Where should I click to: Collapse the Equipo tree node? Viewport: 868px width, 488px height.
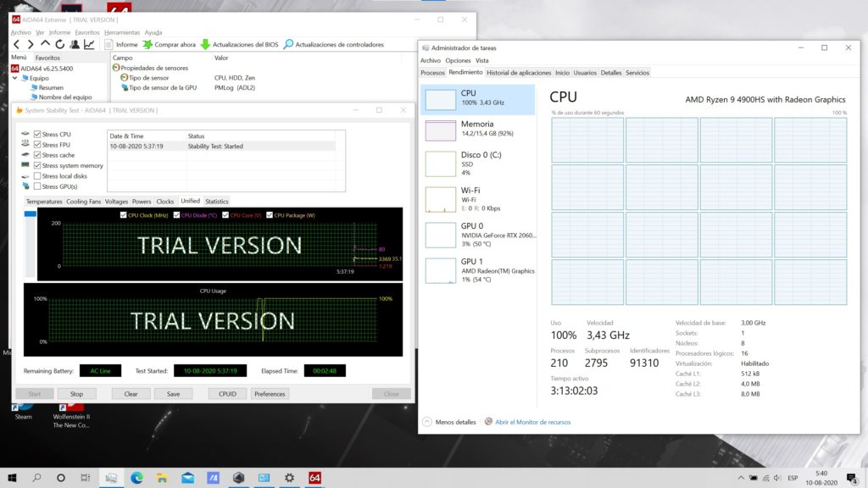(14, 78)
